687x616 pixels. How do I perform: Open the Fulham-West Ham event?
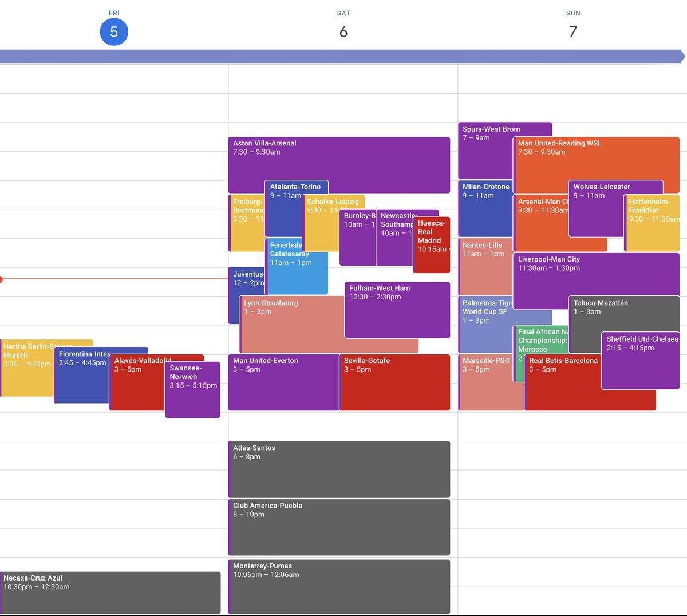point(397,310)
